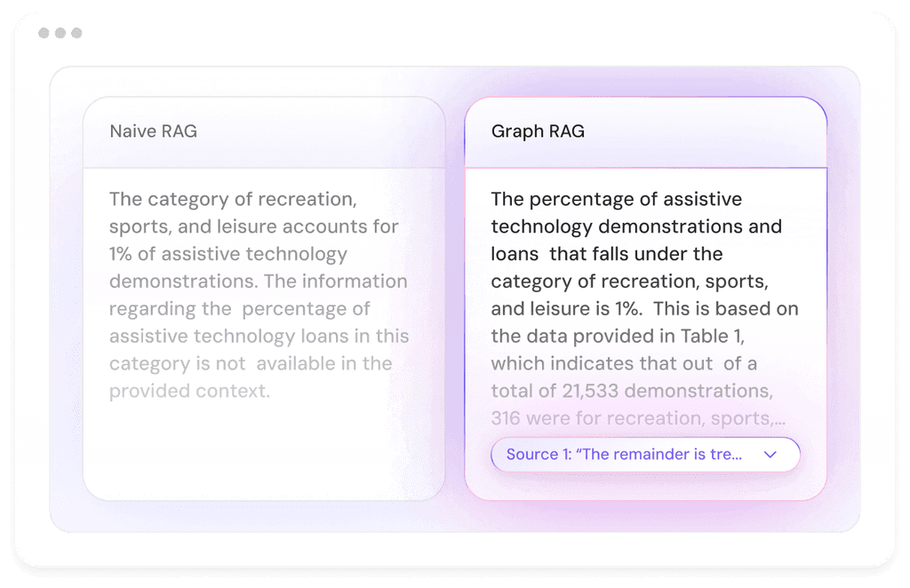Click 'total of 21,533 demonstrations,' text
Screen dimensions: 910x588
tap(632, 391)
